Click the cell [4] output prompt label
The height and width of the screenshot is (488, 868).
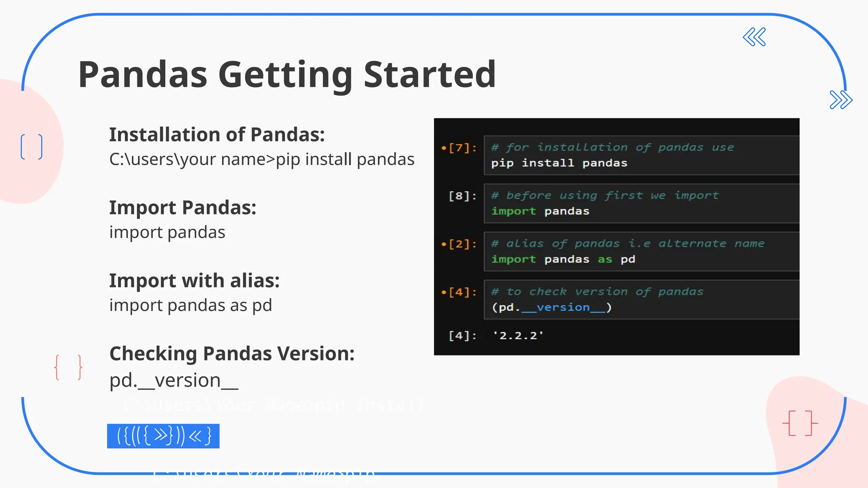coord(462,335)
